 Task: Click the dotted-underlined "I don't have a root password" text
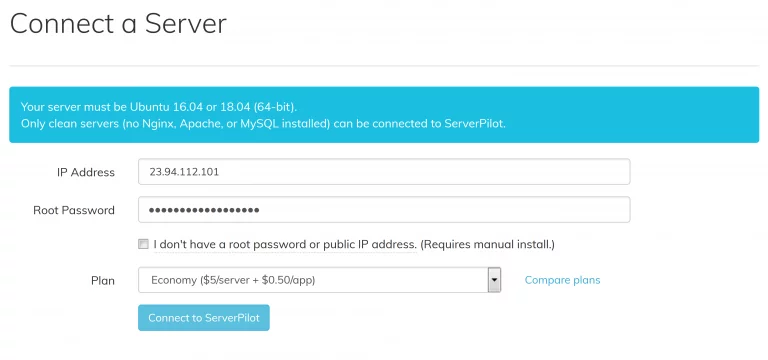pos(285,244)
